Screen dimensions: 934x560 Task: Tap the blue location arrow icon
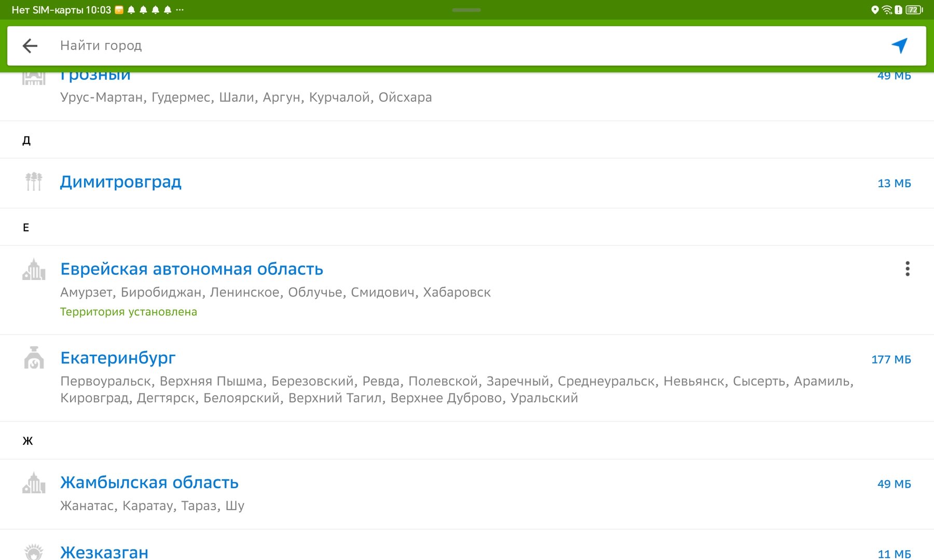(899, 46)
